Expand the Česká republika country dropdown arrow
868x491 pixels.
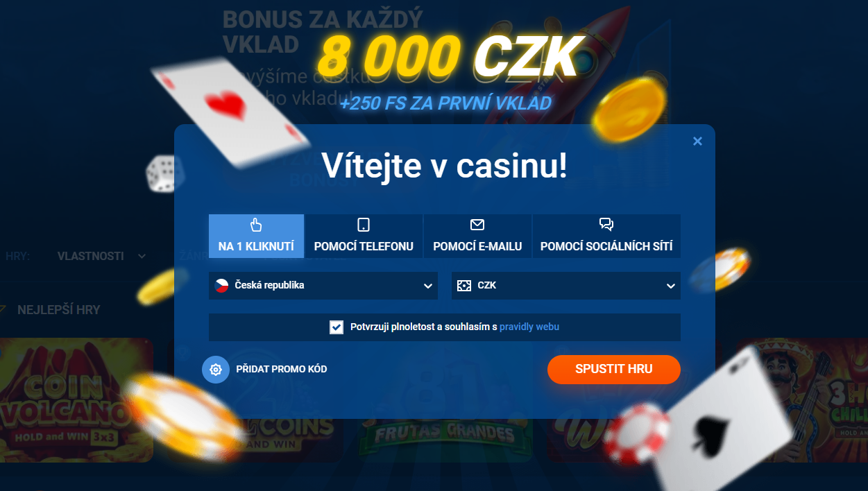coord(427,286)
